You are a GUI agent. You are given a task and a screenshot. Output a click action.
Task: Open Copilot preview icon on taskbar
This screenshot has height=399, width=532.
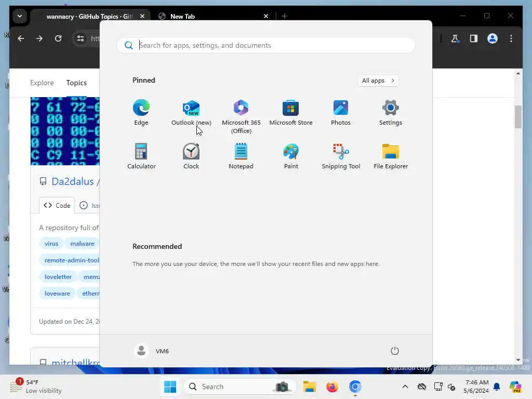pos(515,387)
